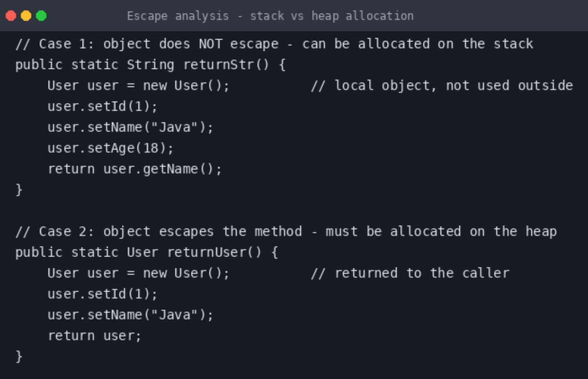The width and height of the screenshot is (588, 379).
Task: Click the closing brace of returnStr method
Action: pos(19,190)
